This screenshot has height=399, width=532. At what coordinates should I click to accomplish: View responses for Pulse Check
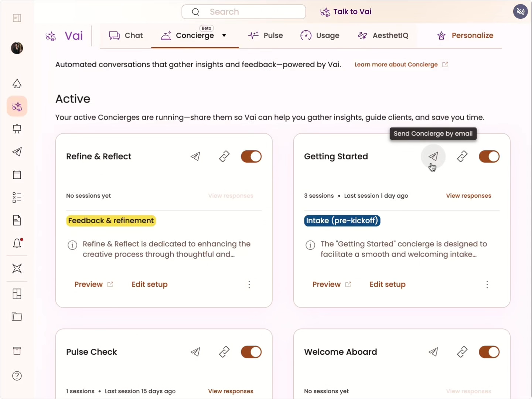(x=231, y=391)
